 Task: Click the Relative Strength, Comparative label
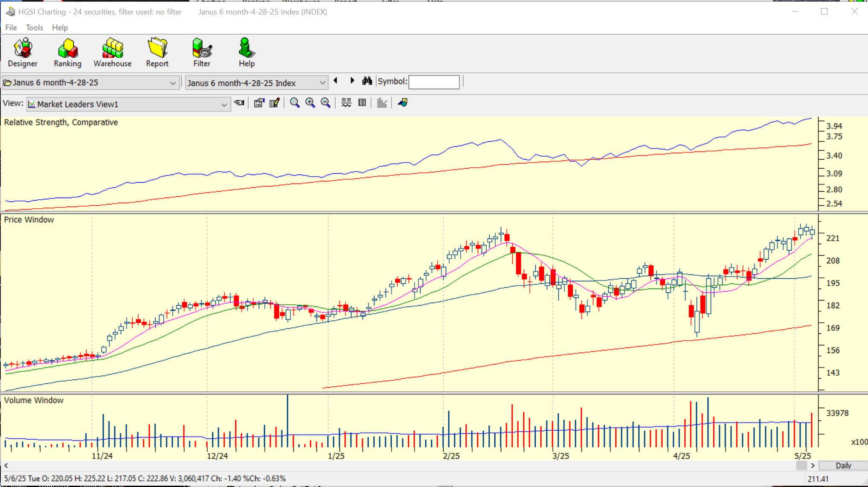61,122
